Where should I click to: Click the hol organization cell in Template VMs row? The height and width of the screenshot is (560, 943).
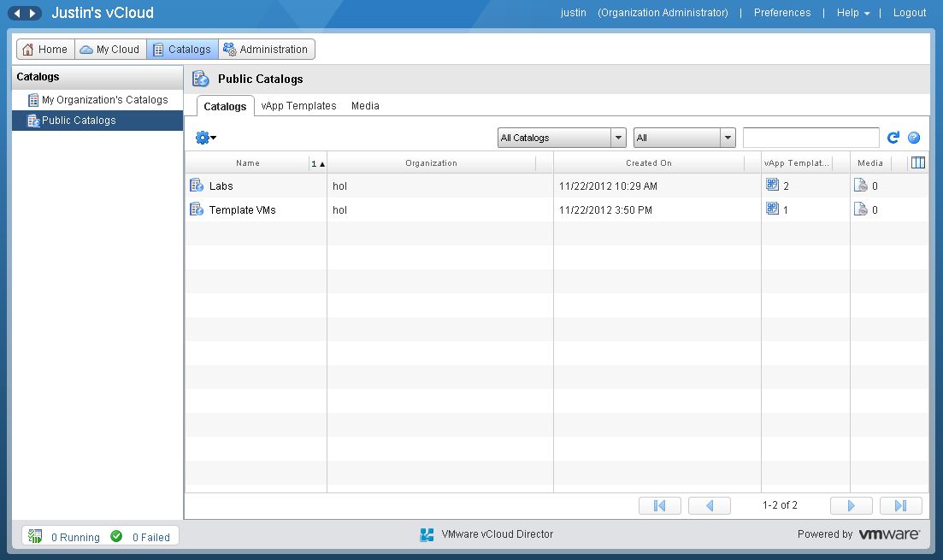[x=339, y=210]
